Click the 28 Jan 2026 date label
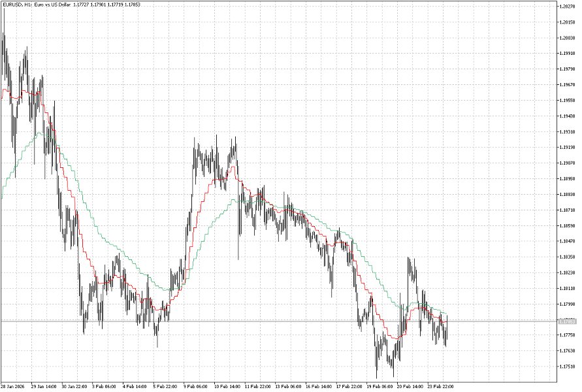 14,385
